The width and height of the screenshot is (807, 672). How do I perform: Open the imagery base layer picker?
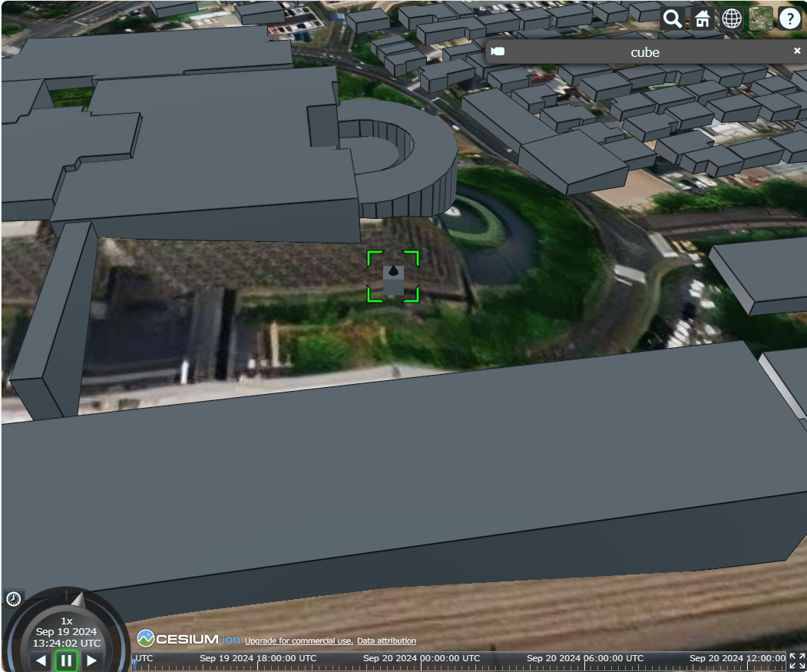coord(759,18)
